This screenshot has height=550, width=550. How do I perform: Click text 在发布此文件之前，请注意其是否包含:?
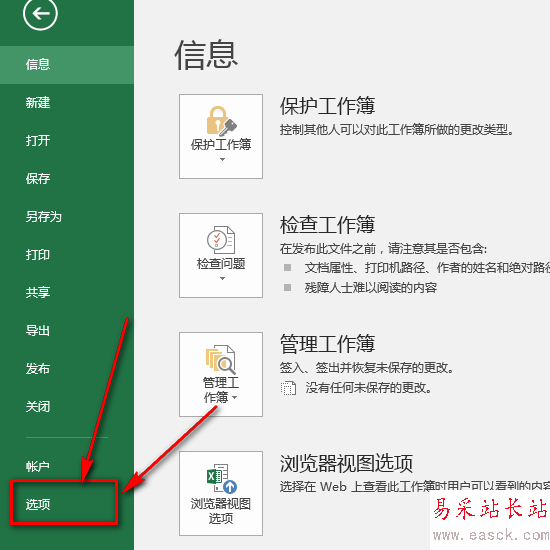(x=383, y=249)
